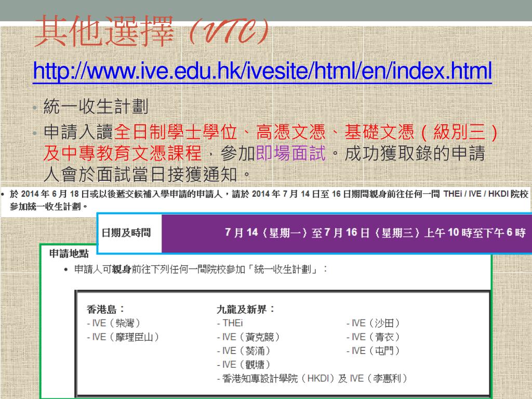Click the entry IVE (沙田)

pyautogui.click(x=373, y=323)
